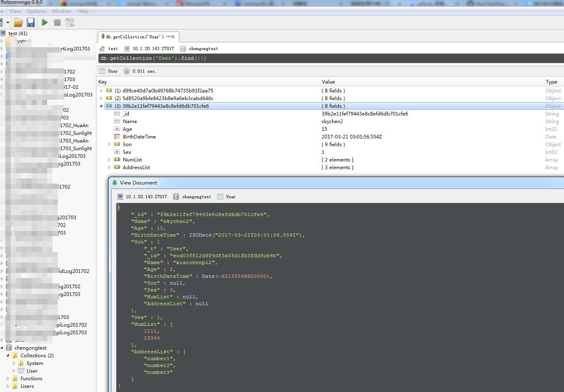Click the Value column header

click(328, 82)
